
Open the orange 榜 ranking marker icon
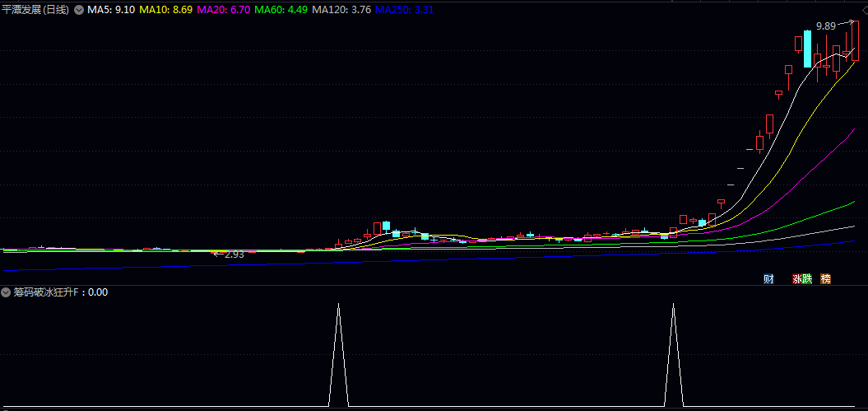click(x=825, y=279)
